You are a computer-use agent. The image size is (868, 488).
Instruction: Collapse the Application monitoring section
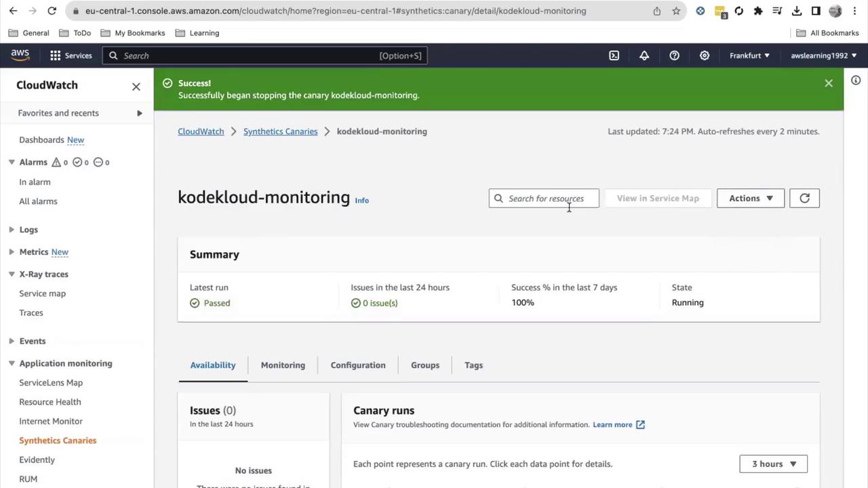pyautogui.click(x=12, y=363)
